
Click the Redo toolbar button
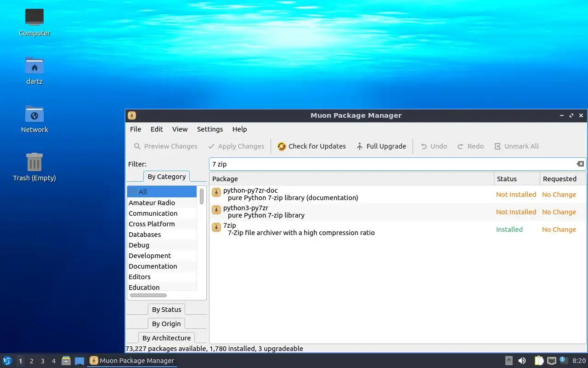(x=470, y=146)
